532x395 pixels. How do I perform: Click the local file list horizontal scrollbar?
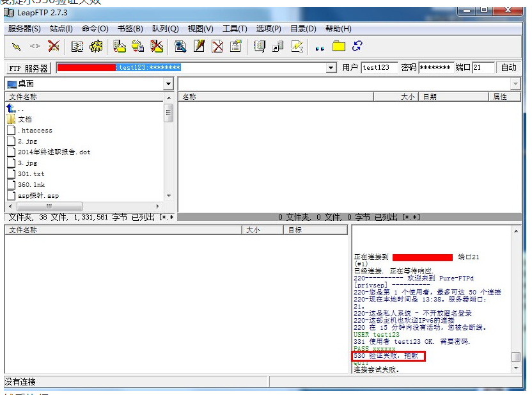point(48,206)
